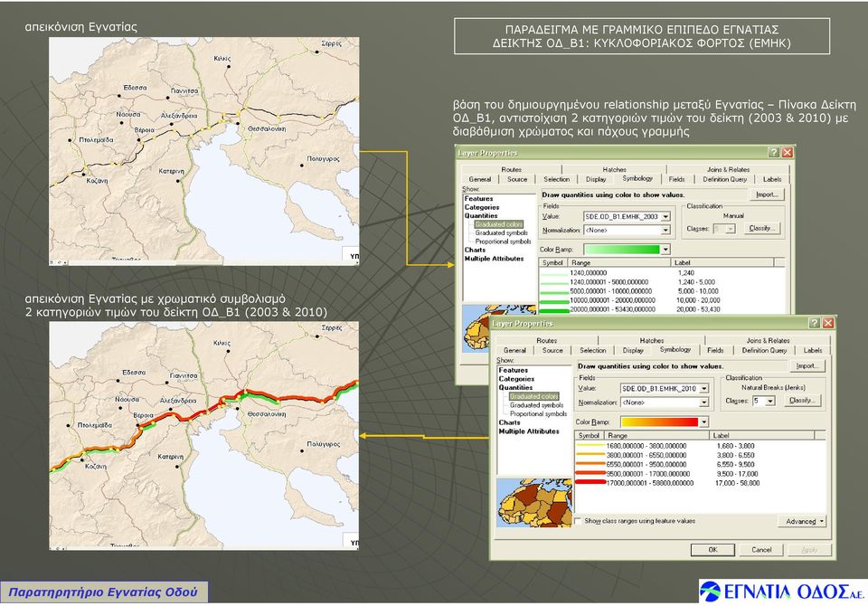Open the Fields tab in the 2010 dialog
The image size is (868, 606).
pos(715,350)
